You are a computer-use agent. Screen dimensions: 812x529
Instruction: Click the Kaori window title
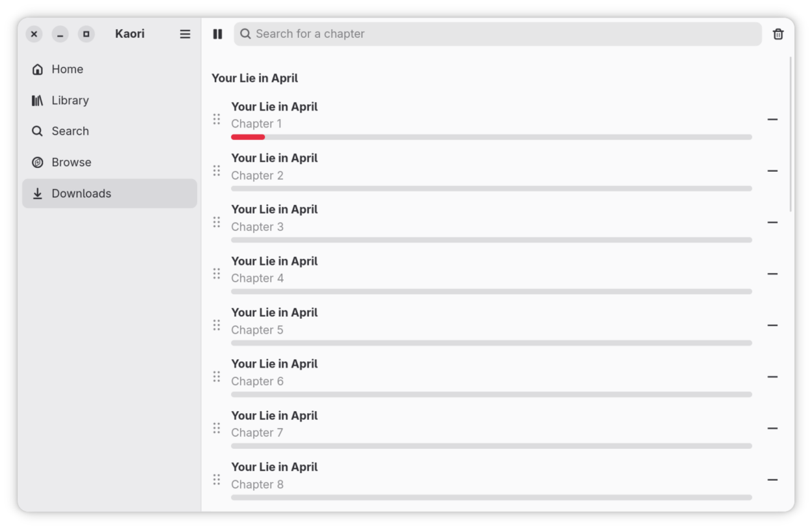coord(129,34)
